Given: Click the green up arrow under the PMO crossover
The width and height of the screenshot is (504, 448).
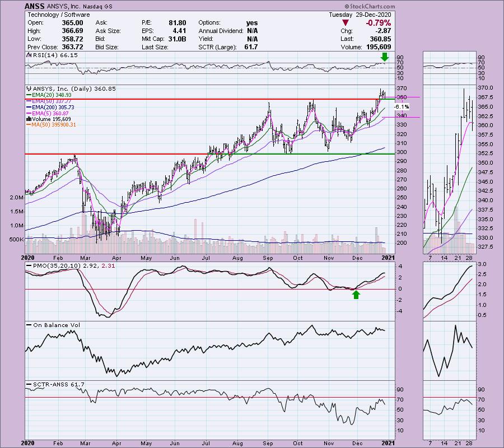Looking at the screenshot, I should point(356,295).
